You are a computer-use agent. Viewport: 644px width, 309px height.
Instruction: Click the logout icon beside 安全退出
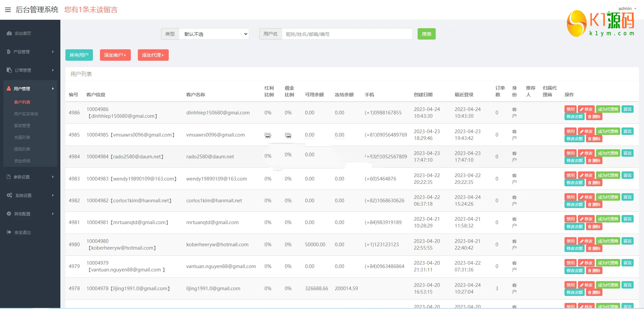pos(9,232)
